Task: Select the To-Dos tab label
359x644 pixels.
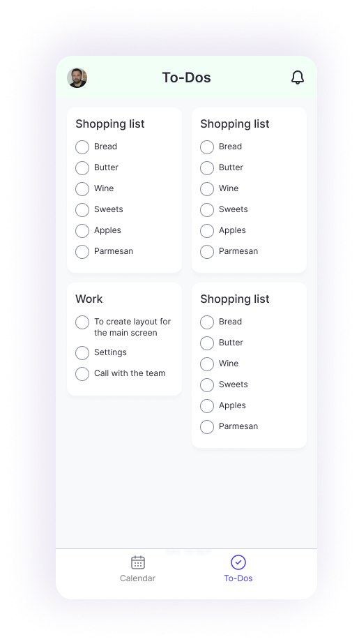Action: pos(238,578)
